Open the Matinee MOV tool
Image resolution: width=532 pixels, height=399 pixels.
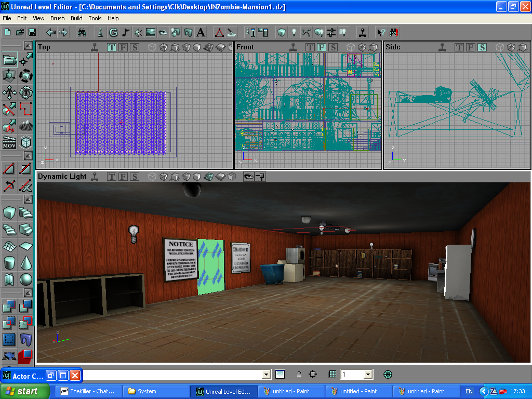[x=9, y=142]
